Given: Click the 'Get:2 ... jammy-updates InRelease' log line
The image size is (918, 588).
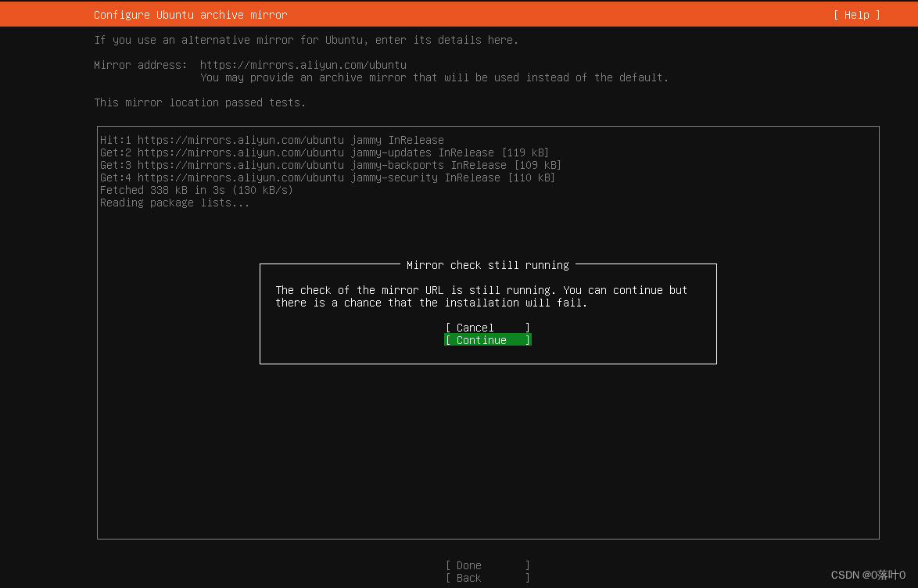Looking at the screenshot, I should [x=325, y=152].
